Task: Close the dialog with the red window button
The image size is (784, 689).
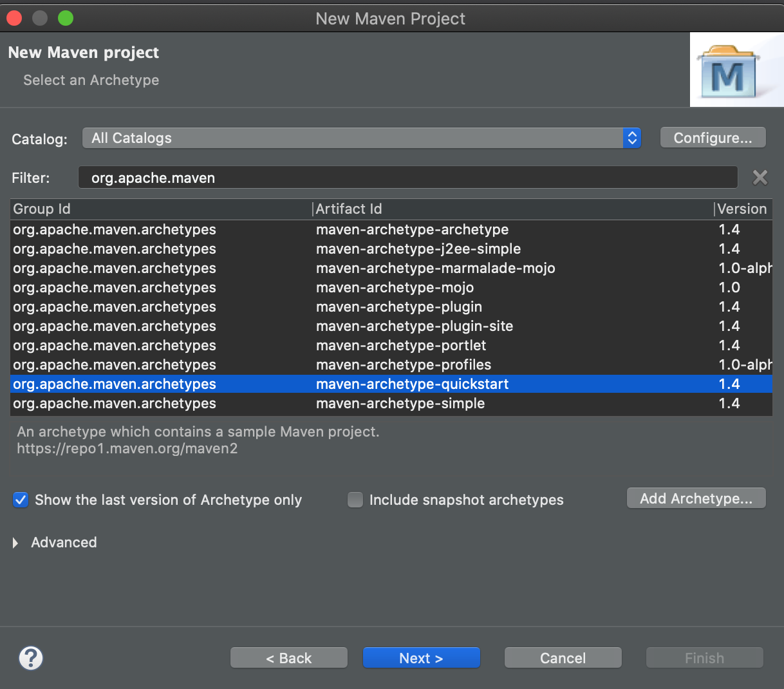Action: 14,18
